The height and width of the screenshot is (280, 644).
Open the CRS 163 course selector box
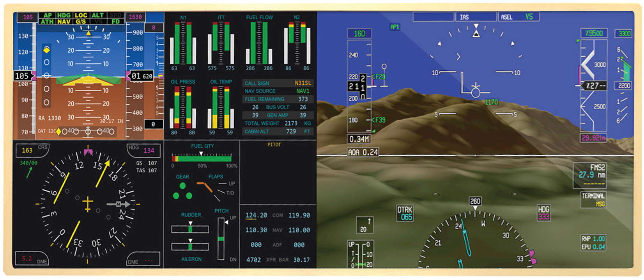pos(32,150)
